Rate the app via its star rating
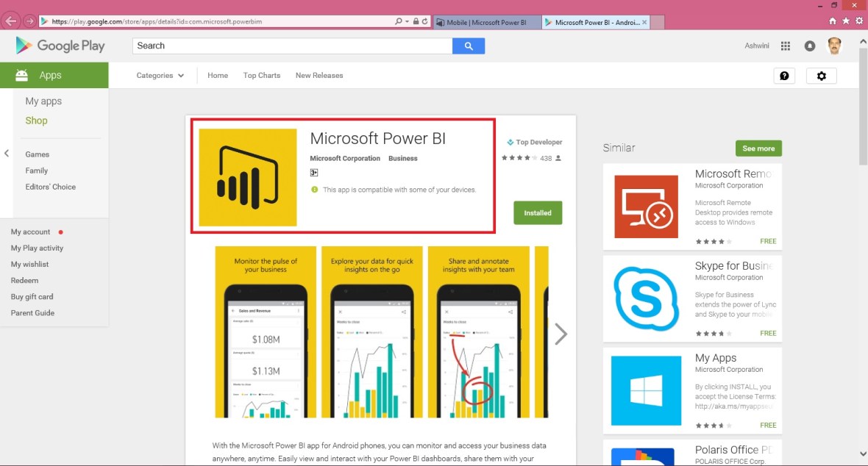 pos(519,157)
